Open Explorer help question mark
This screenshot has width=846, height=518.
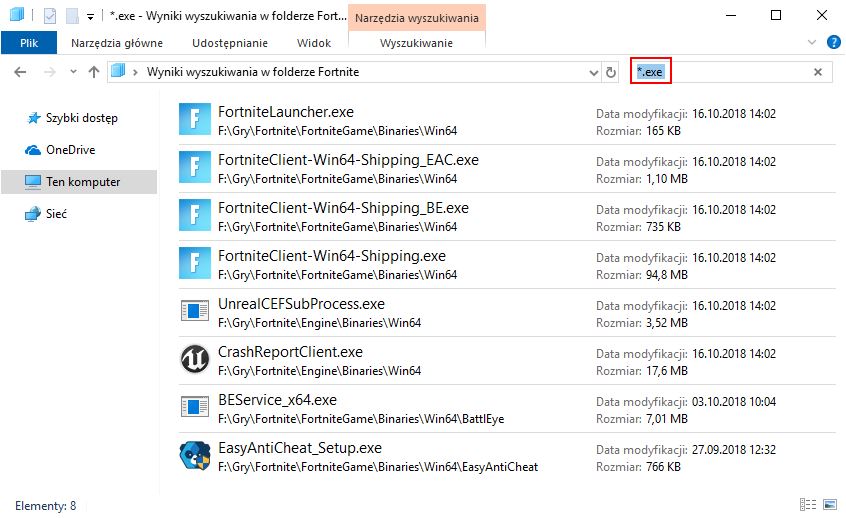click(834, 42)
